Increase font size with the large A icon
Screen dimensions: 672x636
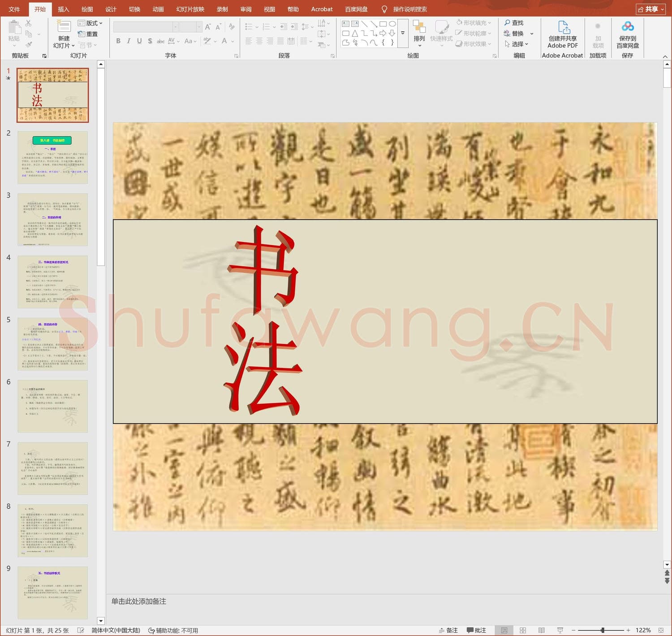(x=208, y=27)
